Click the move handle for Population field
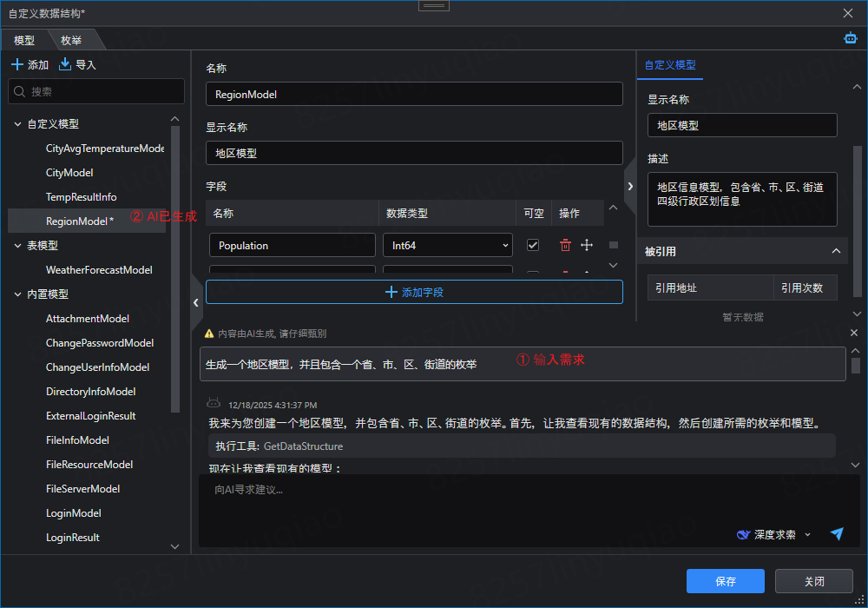The image size is (868, 608). click(587, 246)
